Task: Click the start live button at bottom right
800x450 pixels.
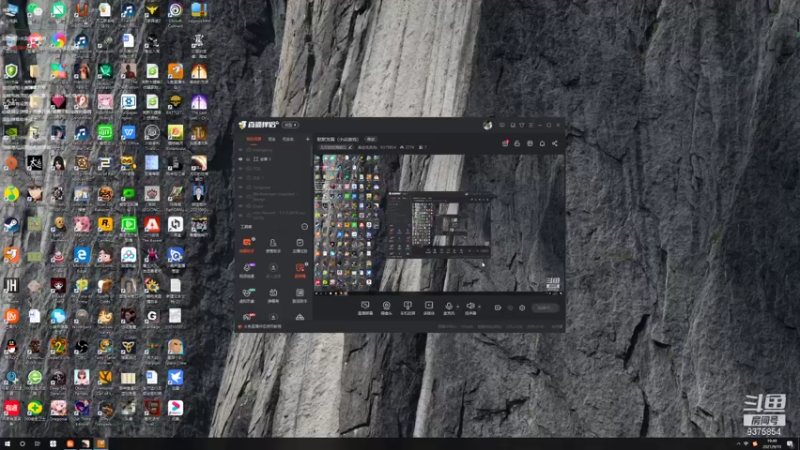Action: click(x=545, y=308)
